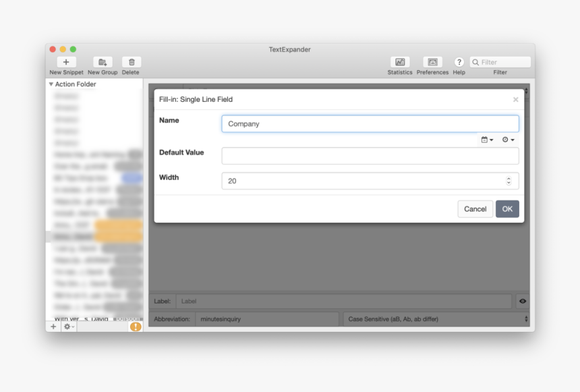
Task: Click the New Snippet plus icon
Action: point(66,62)
